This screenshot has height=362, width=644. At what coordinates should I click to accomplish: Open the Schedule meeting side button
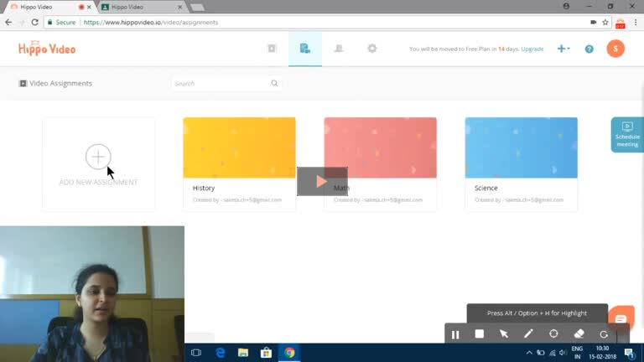[627, 135]
